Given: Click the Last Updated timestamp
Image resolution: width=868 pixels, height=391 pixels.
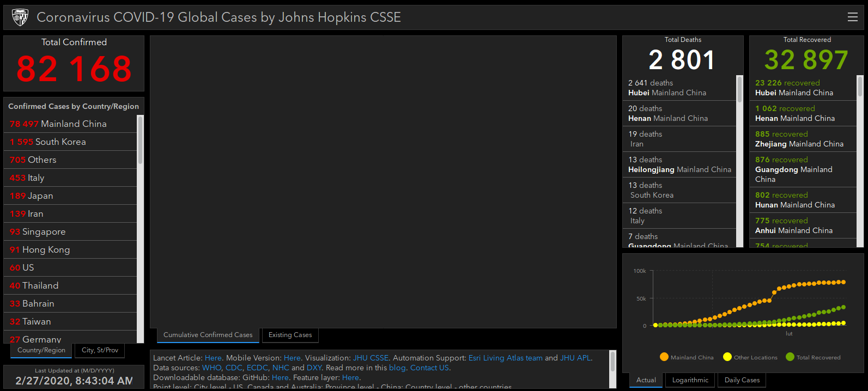Looking at the screenshot, I should pyautogui.click(x=74, y=381).
